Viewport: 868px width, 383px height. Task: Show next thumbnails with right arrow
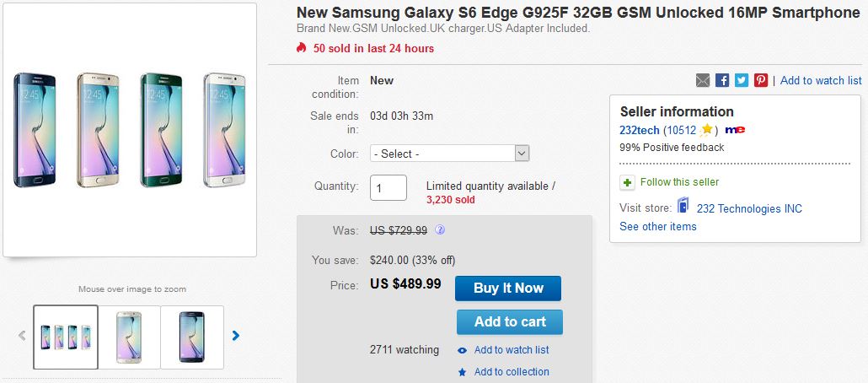point(236,336)
